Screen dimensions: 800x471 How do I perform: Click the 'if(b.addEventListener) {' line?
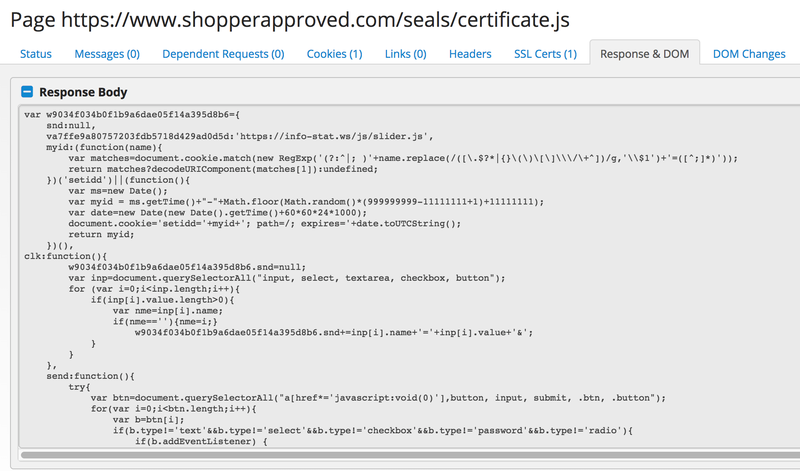click(201, 441)
